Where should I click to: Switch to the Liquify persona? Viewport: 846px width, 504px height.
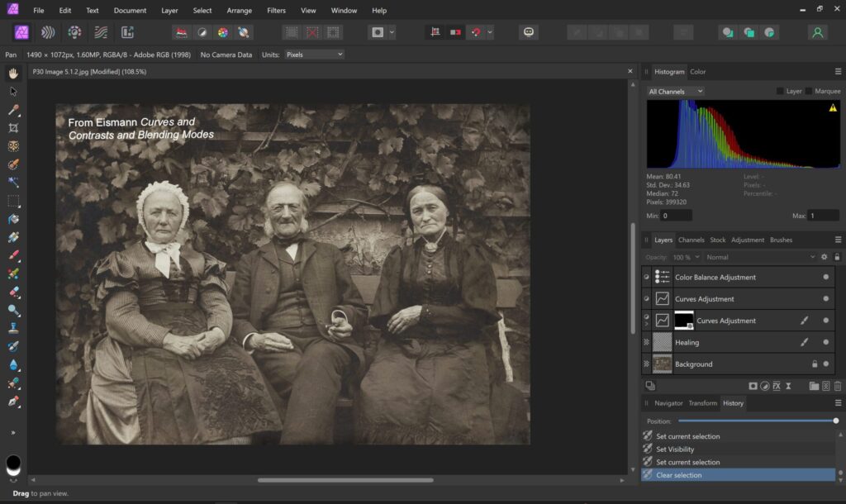pyautogui.click(x=48, y=32)
